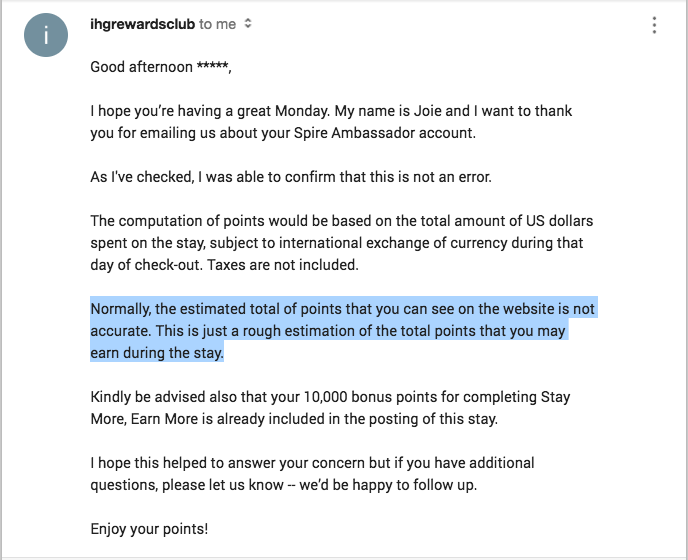Click the line "As I've checked, I was able"

pyautogui.click(x=291, y=177)
